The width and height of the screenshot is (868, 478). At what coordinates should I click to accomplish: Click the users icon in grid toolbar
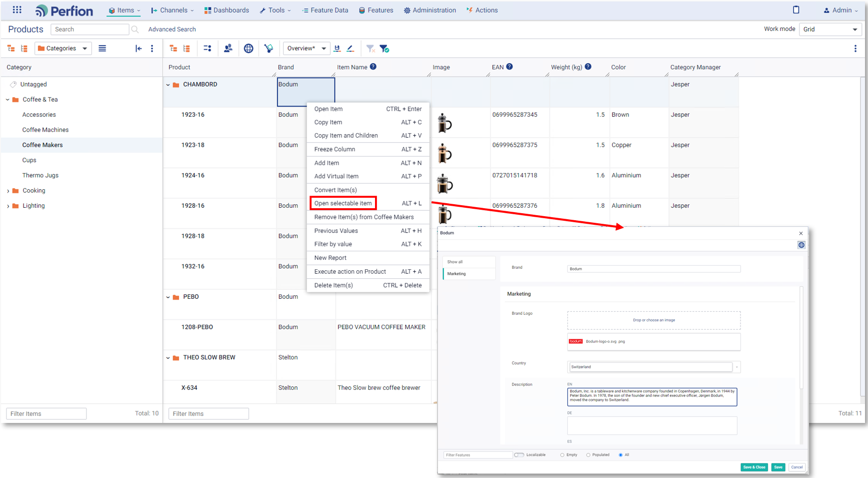[x=228, y=49]
